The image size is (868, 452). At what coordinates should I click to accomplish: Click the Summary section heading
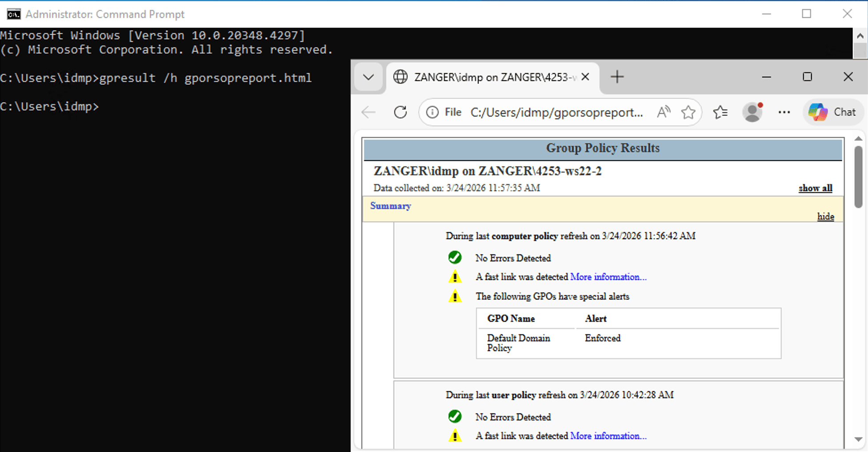point(390,206)
